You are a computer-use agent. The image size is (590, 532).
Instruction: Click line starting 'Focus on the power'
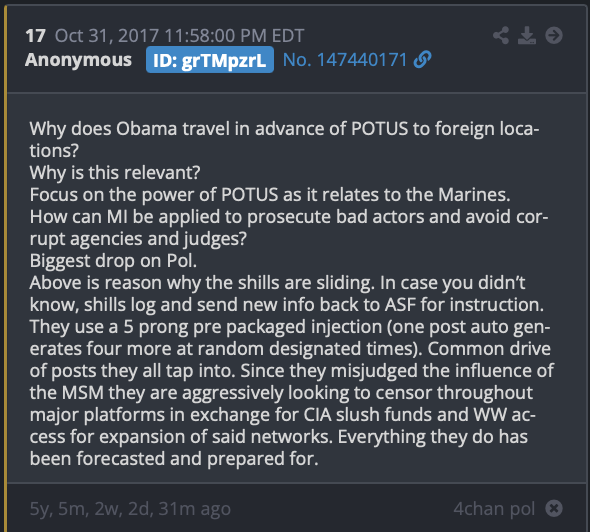coord(270,195)
